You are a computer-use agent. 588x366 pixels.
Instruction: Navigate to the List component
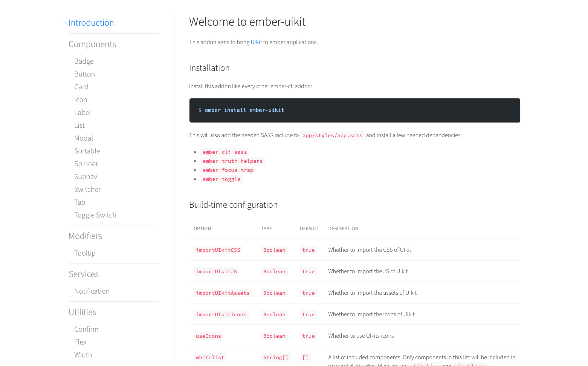(79, 125)
